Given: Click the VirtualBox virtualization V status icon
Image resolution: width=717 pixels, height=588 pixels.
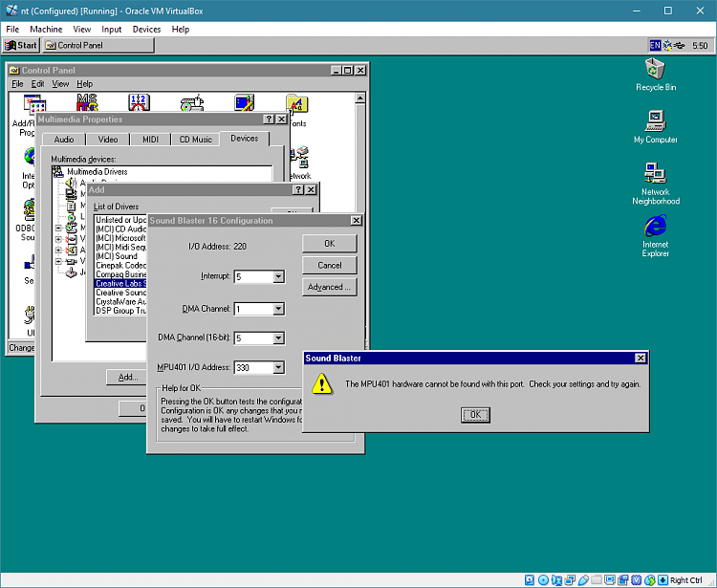Looking at the screenshot, I should (636, 580).
